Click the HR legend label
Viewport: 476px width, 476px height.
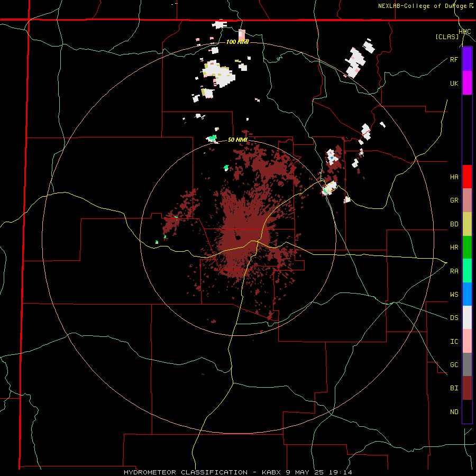pyautogui.click(x=454, y=248)
